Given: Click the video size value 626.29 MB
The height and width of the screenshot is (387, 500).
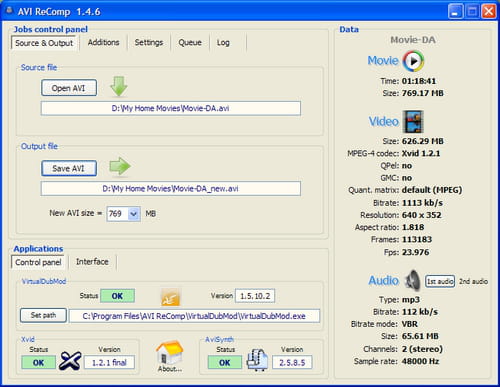Looking at the screenshot, I should 423,141.
